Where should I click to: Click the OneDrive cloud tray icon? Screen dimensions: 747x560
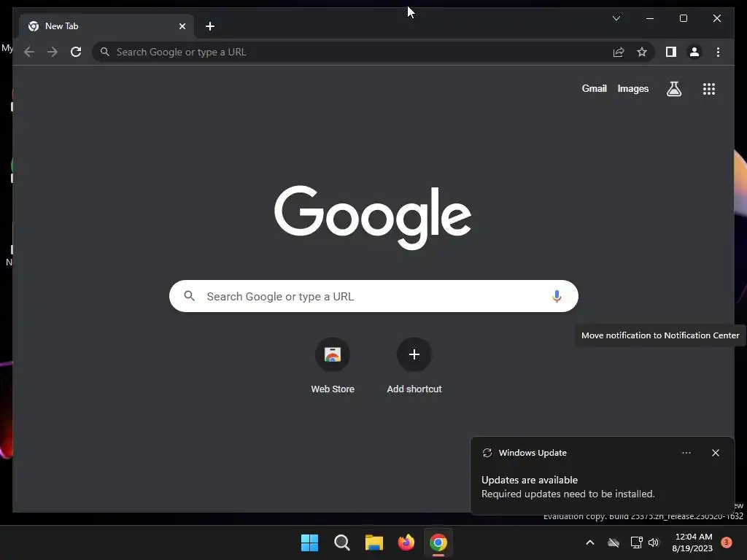coord(614,542)
